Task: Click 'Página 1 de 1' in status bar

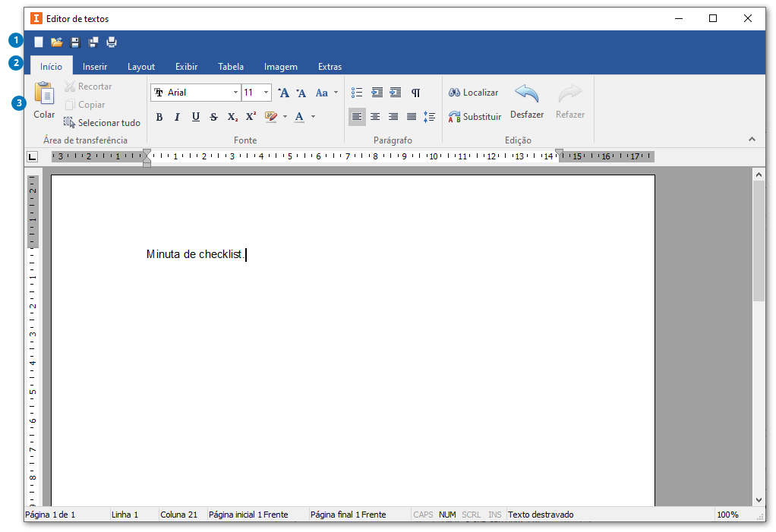Action: tap(50, 515)
